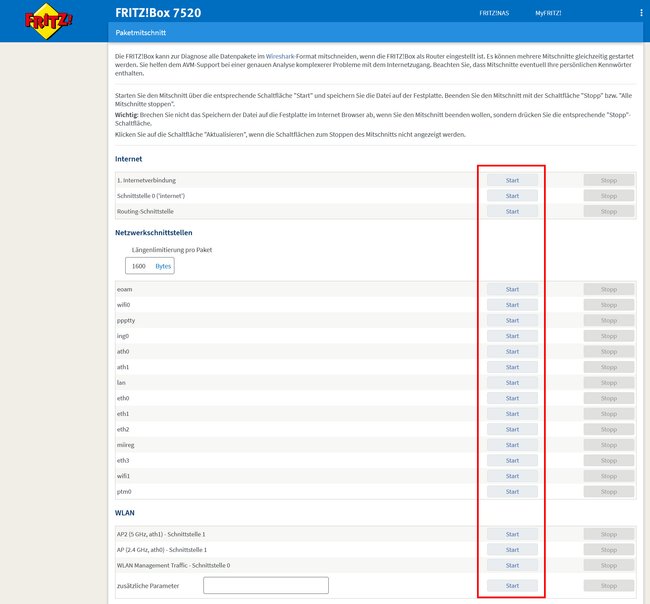
Task: Stop capture on wifi1 interface
Action: pyautogui.click(x=609, y=476)
